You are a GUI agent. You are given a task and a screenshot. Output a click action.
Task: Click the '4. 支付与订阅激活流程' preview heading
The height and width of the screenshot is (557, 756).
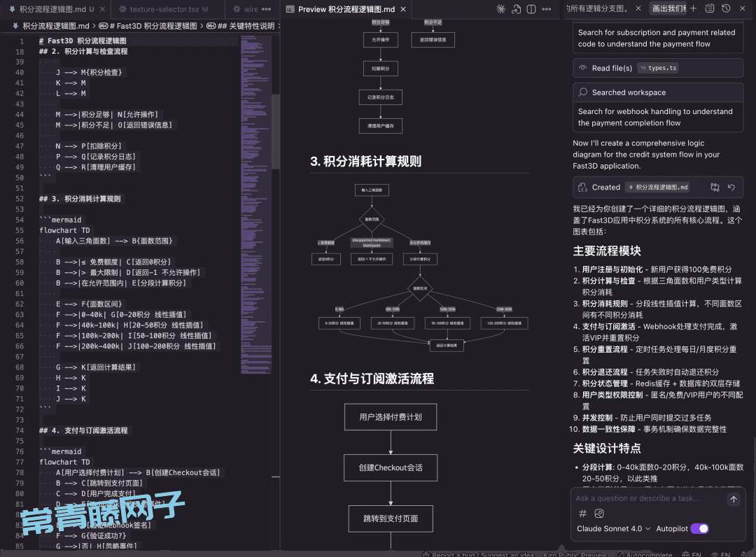tap(372, 379)
